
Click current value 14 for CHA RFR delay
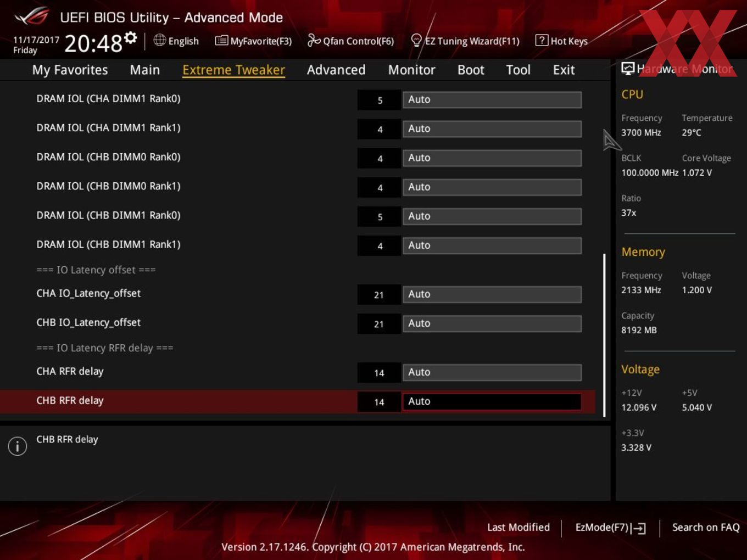point(379,373)
